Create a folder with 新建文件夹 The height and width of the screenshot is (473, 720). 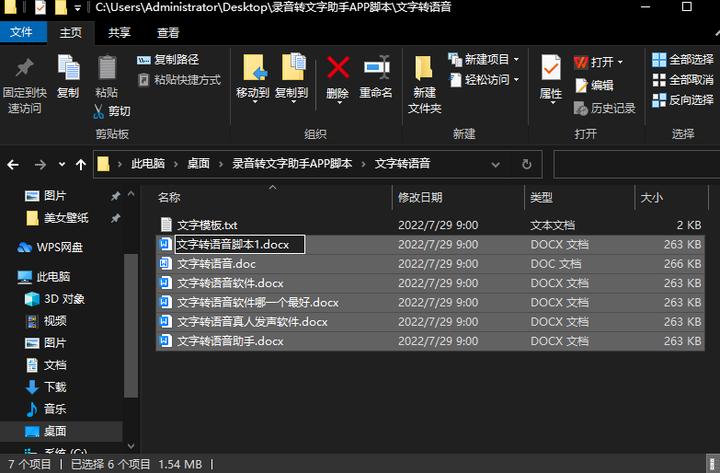click(424, 84)
